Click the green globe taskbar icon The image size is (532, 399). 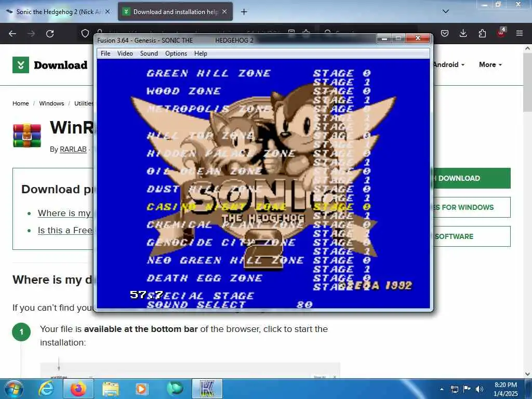click(x=175, y=389)
